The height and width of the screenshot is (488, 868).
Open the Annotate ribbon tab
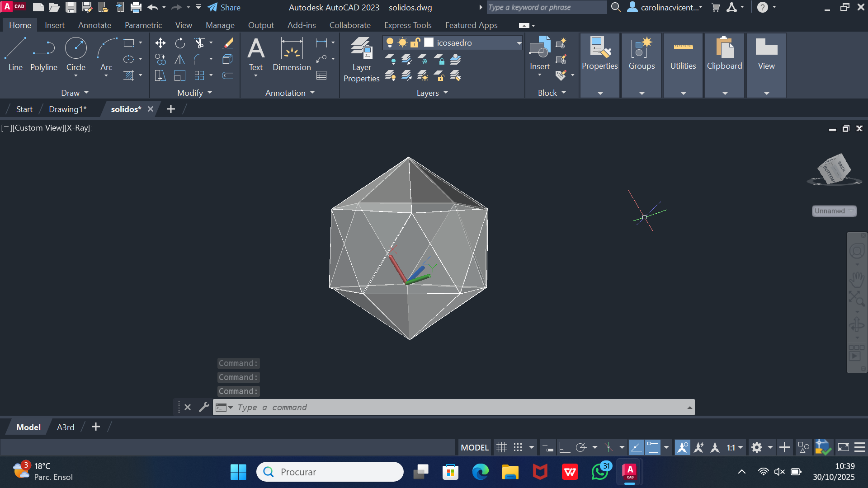click(x=94, y=25)
